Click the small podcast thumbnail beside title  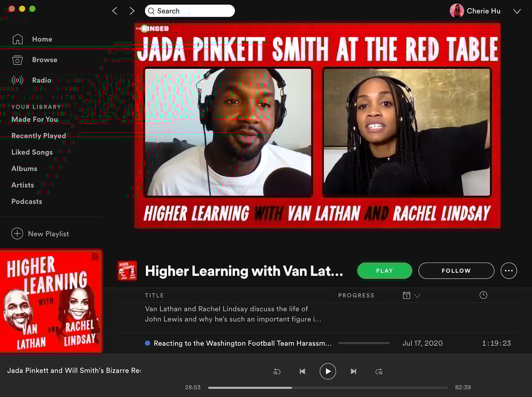pos(127,270)
